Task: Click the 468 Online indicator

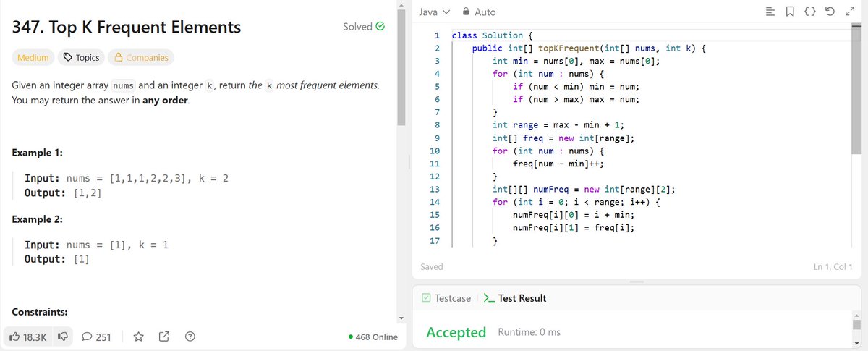Action: pos(373,337)
